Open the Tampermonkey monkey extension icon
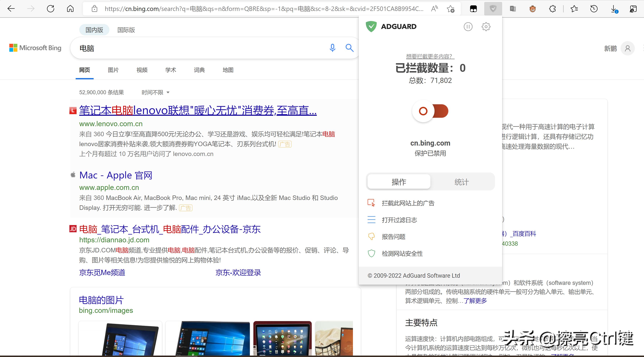Screen dimensions: 644x357 click(x=532, y=8)
